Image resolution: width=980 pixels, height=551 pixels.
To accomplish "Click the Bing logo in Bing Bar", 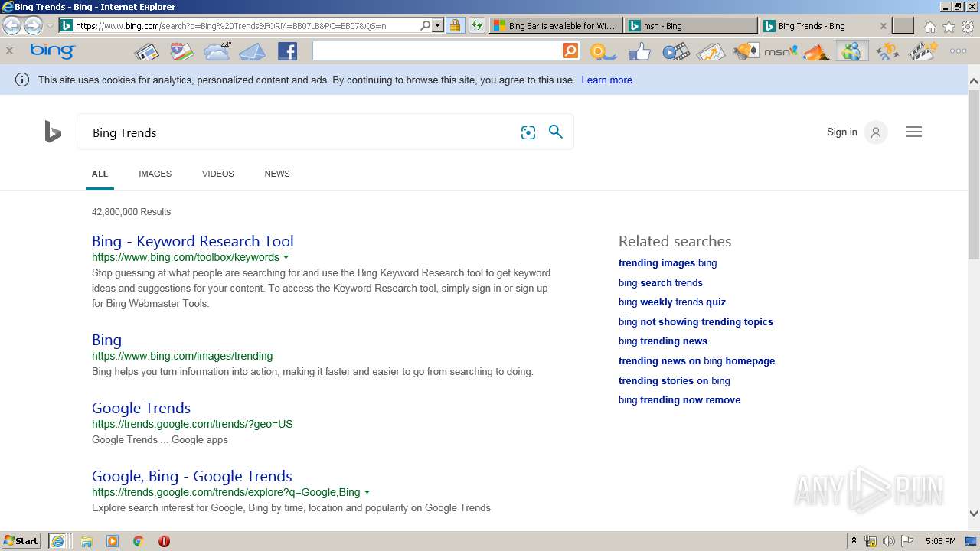I will pos(52,51).
